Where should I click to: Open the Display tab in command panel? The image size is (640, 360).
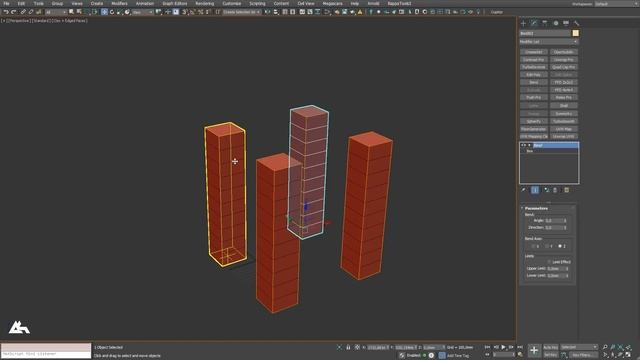tap(566, 23)
